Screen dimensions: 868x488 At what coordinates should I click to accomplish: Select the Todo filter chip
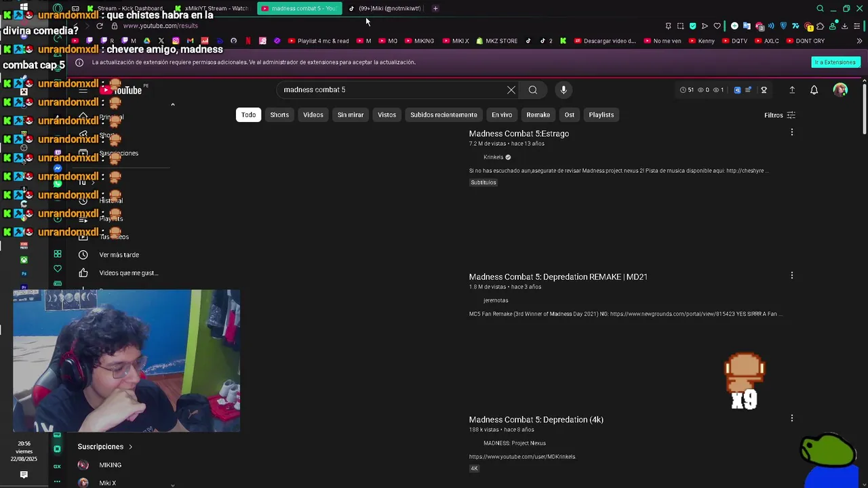click(249, 115)
